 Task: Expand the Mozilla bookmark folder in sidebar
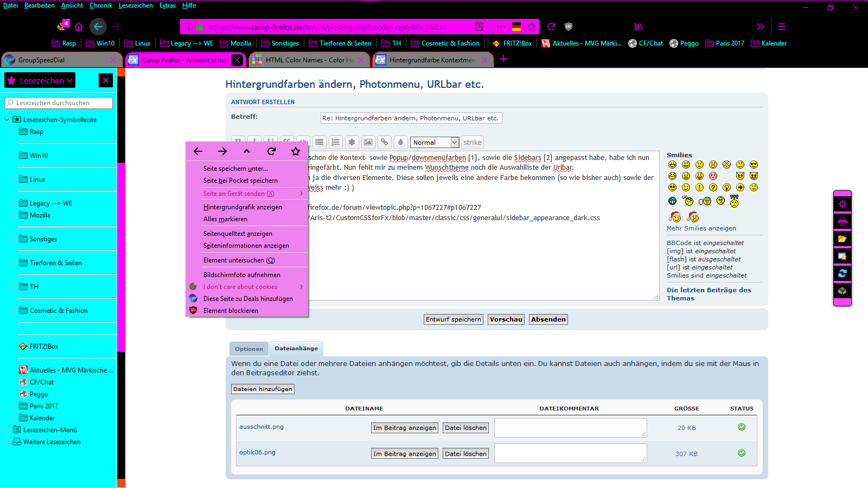coord(14,215)
